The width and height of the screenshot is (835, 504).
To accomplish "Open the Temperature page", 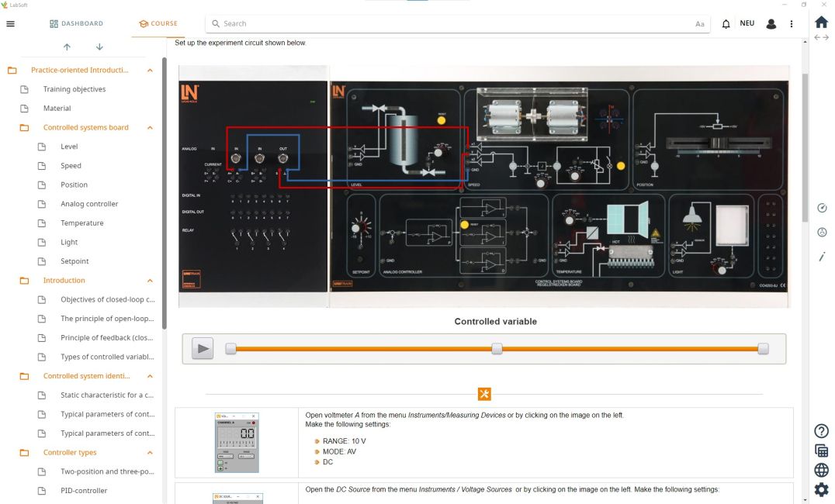I will point(82,223).
